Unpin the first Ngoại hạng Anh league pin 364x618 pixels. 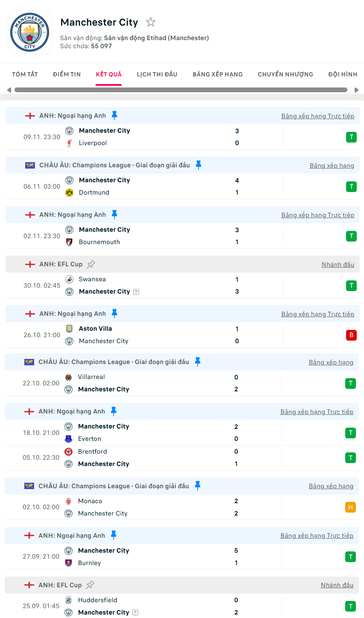(114, 115)
